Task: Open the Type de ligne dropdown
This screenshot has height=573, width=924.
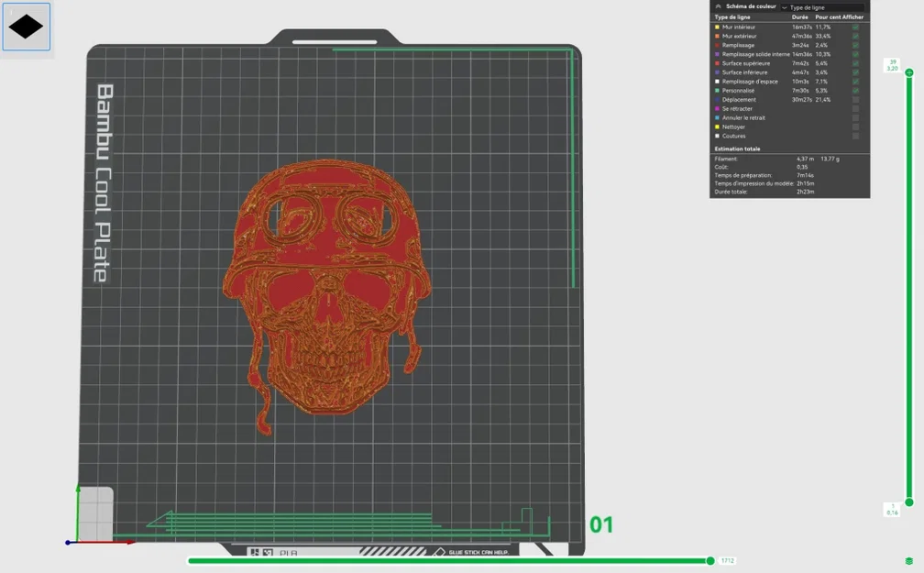Action: point(822,7)
